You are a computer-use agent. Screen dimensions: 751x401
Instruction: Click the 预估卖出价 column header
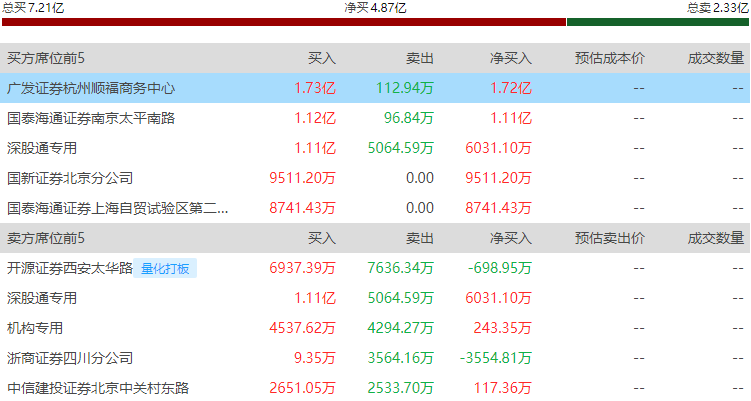point(610,238)
